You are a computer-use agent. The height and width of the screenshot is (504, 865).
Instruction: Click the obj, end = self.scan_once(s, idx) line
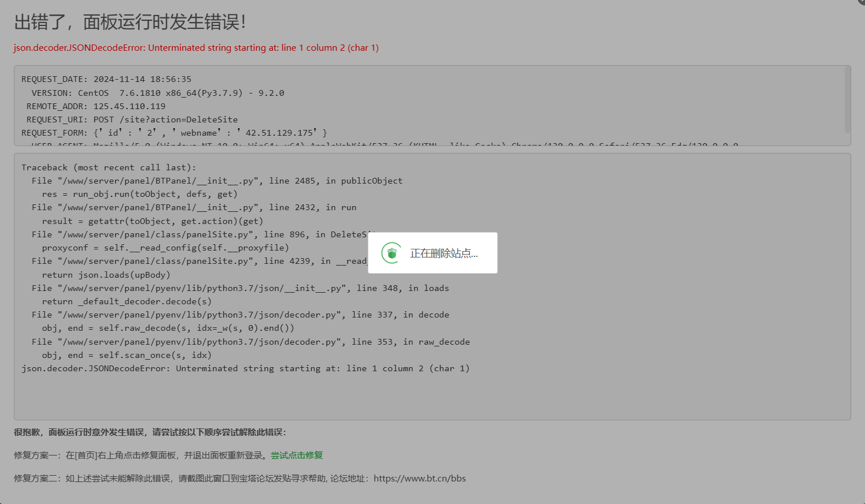(x=127, y=355)
